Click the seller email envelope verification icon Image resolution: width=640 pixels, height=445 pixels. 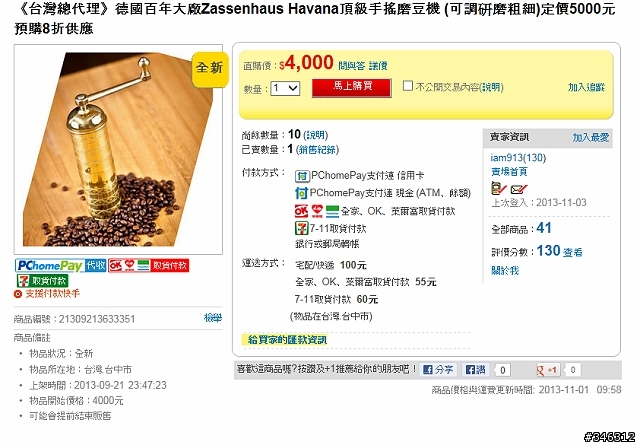[x=519, y=189]
